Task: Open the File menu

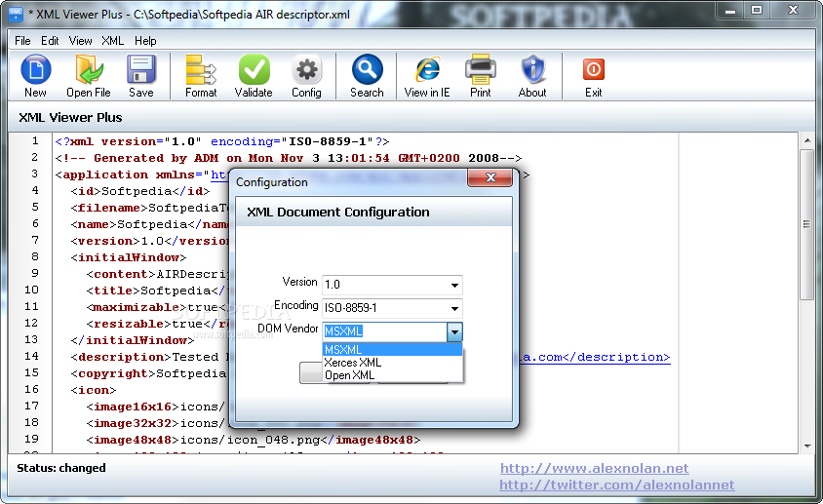Action: 22,41
